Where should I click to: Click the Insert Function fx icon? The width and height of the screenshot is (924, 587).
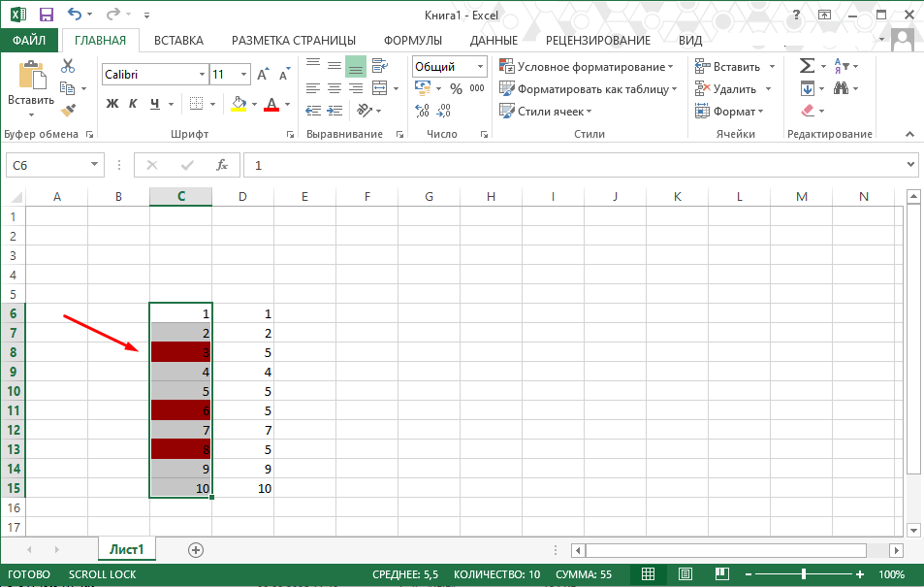[x=222, y=165]
